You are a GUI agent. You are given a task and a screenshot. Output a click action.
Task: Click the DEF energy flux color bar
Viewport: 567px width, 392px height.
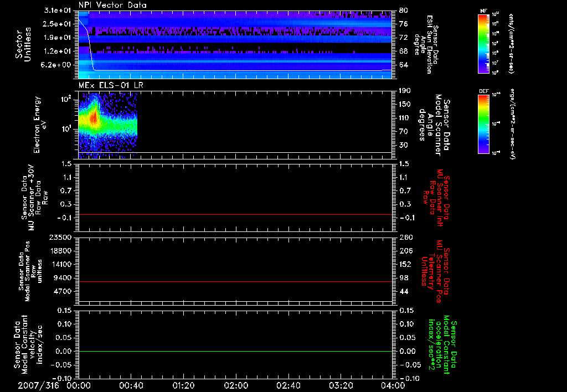tap(484, 124)
